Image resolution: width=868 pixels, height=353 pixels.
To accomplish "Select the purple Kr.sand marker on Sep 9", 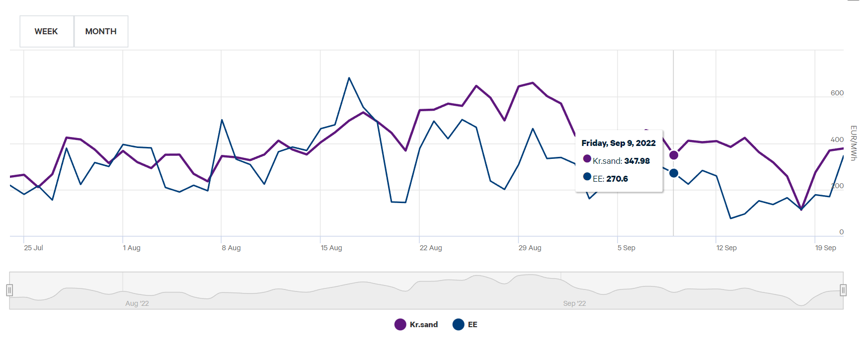I will pyautogui.click(x=674, y=155).
